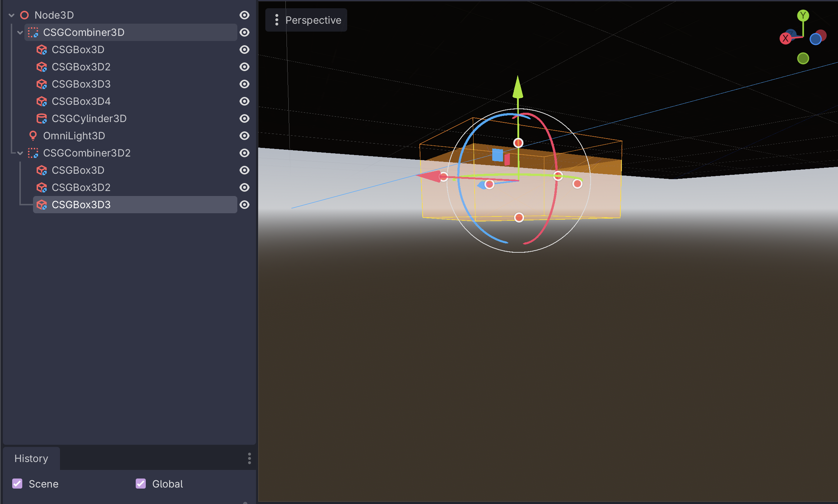Click the OmniLight3D bulb icon
The width and height of the screenshot is (838, 504).
pyautogui.click(x=33, y=136)
